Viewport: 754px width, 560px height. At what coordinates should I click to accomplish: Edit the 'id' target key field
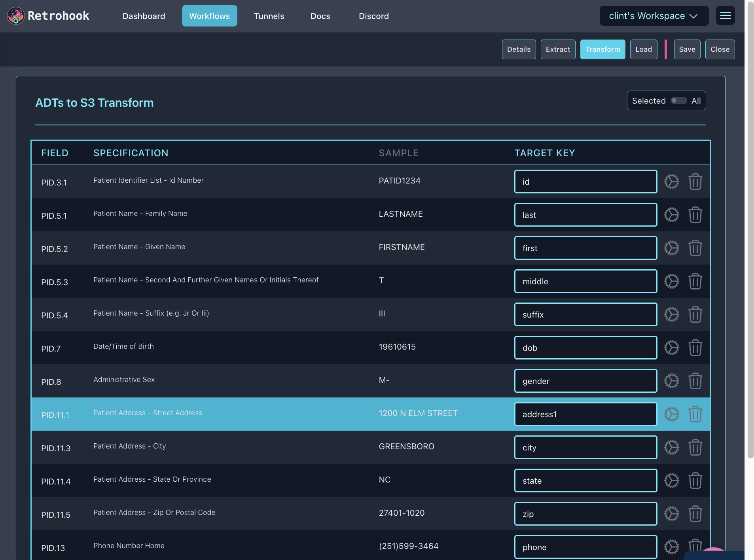click(585, 182)
